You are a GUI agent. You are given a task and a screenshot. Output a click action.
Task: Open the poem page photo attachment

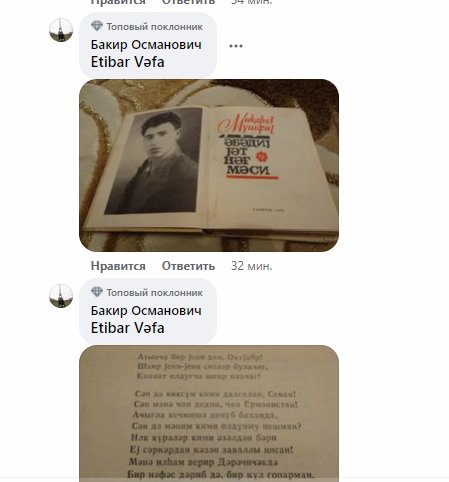coord(209,413)
